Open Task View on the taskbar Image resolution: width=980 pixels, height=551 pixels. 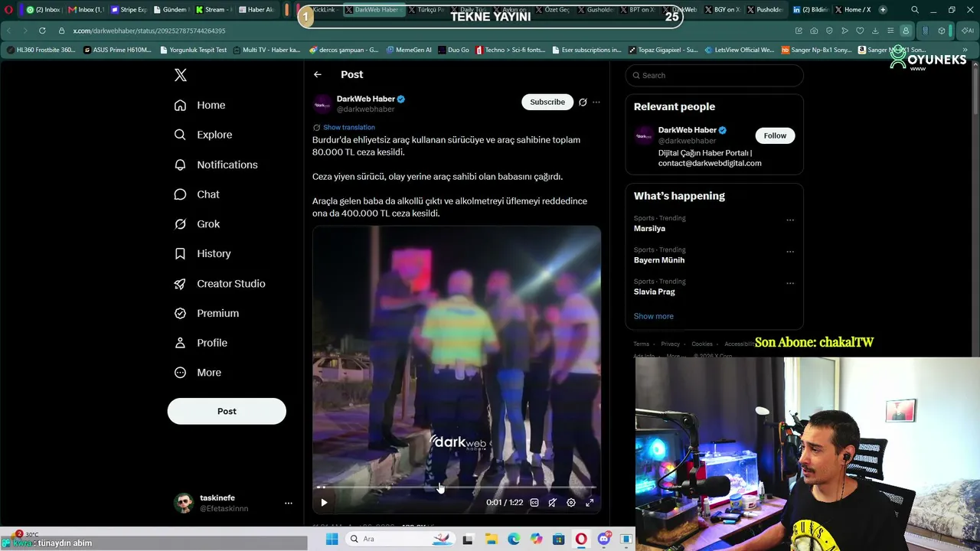[x=468, y=539]
